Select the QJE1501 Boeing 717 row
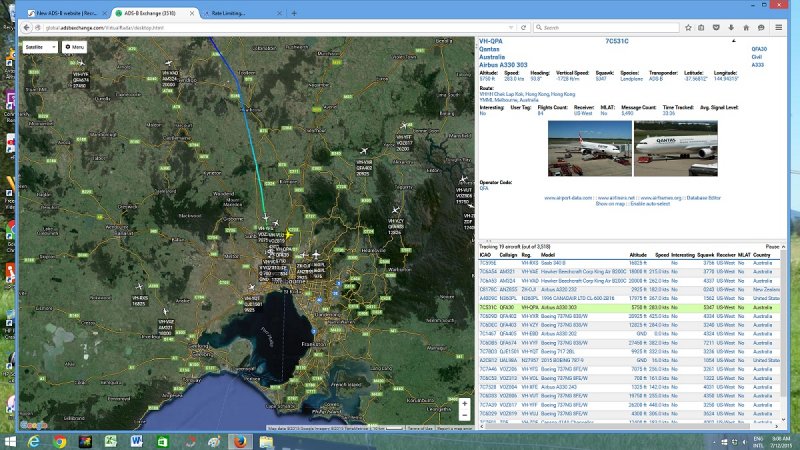Image resolution: width=800 pixels, height=450 pixels. pos(629,352)
